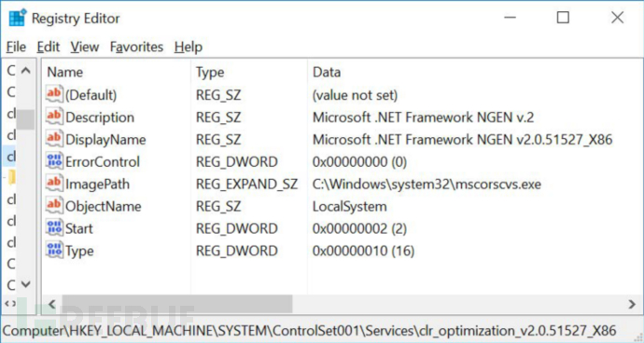
Task: Select the ObjectName value string icon
Action: point(54,206)
